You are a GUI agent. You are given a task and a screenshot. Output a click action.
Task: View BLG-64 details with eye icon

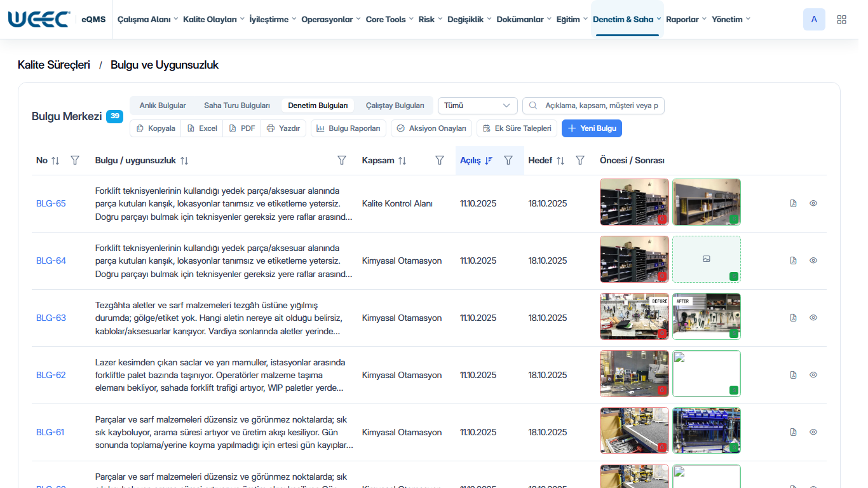click(x=813, y=261)
